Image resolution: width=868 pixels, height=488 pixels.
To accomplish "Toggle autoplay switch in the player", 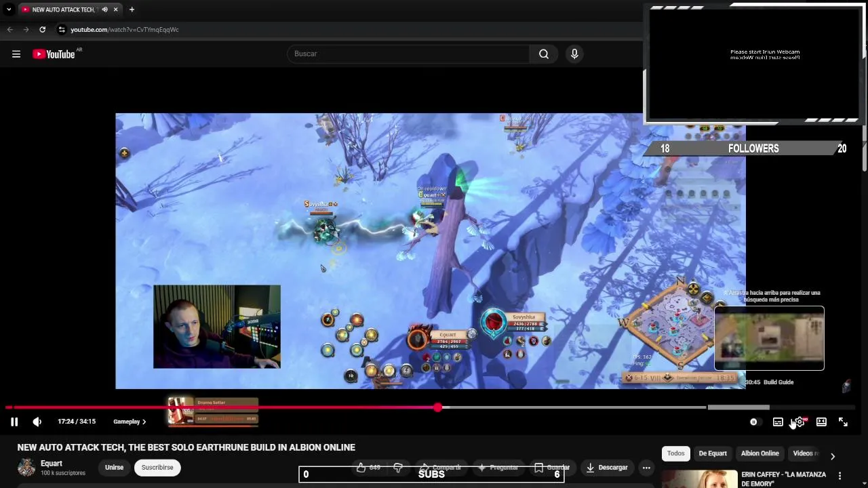I will coord(753,422).
